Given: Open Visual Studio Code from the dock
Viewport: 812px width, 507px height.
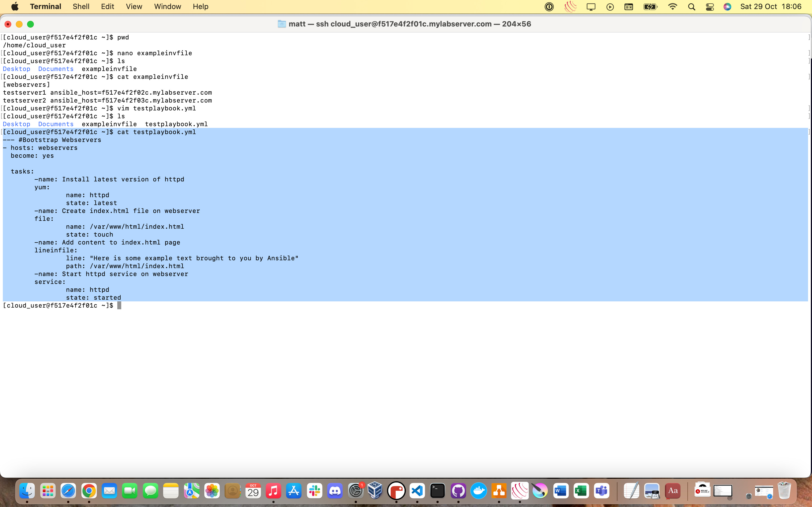Looking at the screenshot, I should point(417,491).
